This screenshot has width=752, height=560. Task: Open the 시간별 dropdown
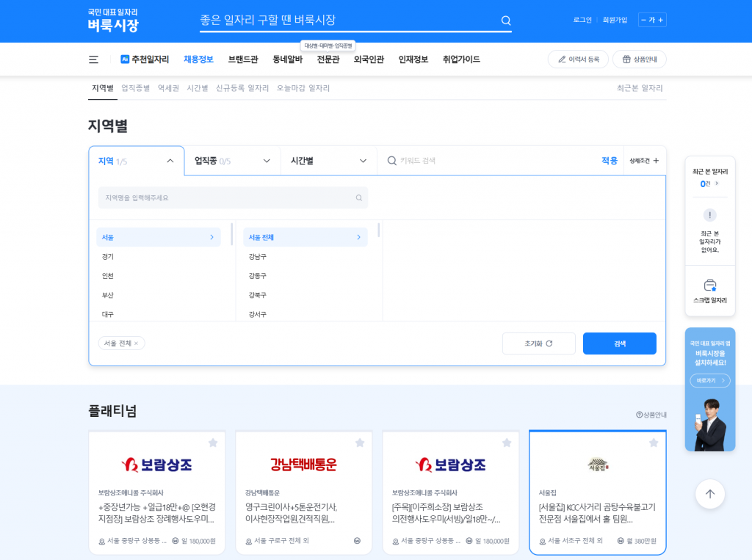click(328, 160)
